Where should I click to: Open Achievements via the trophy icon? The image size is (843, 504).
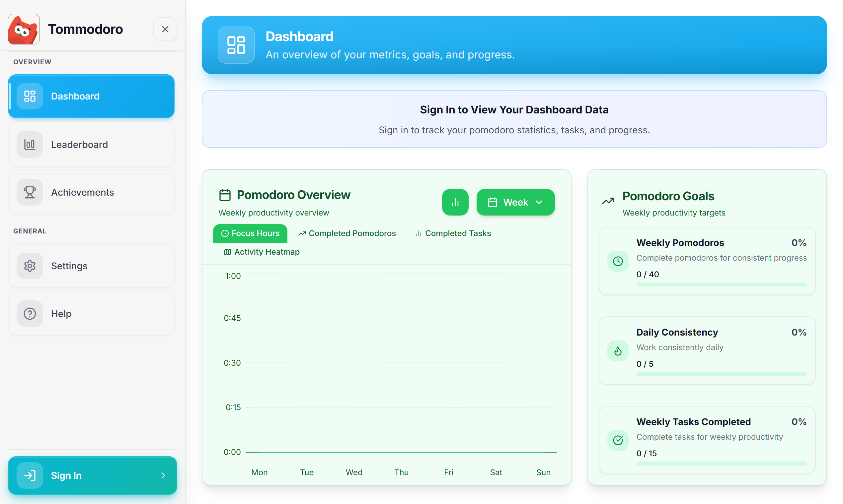point(30,192)
